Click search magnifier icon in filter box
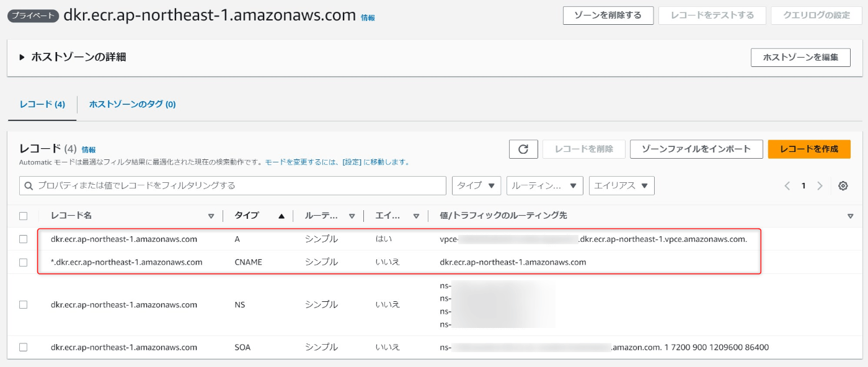Viewport: 868px width, 367px height. 29,186
